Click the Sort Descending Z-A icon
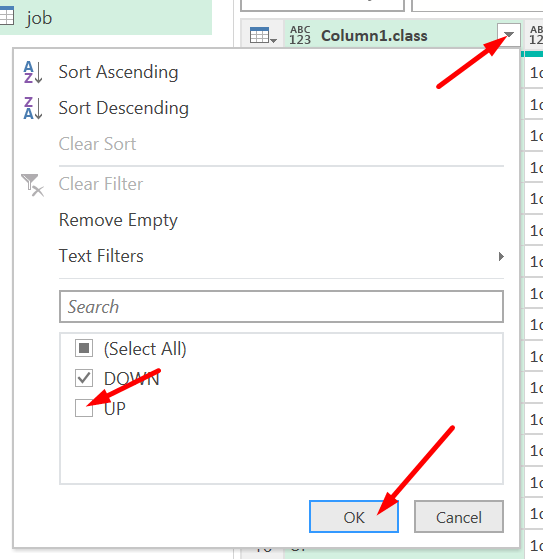 (33, 108)
